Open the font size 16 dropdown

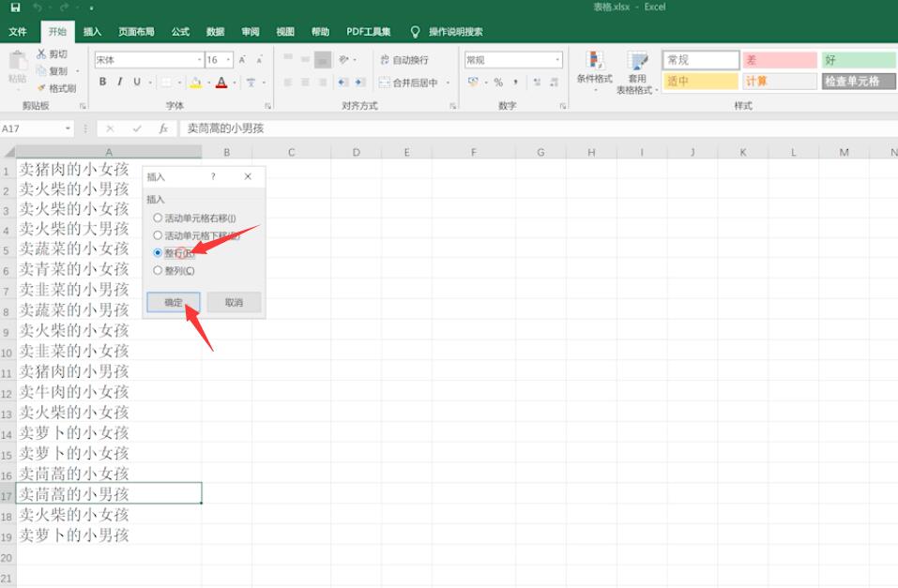[x=229, y=59]
